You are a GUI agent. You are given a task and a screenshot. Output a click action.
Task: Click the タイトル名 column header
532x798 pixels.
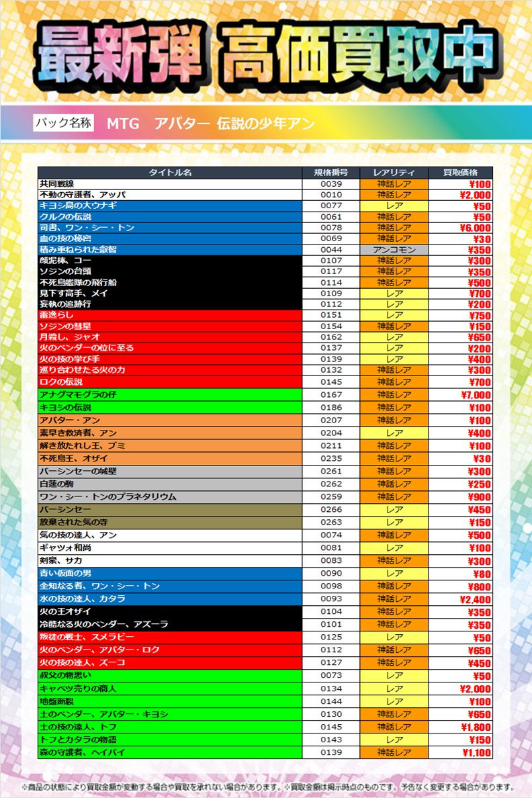[170, 173]
